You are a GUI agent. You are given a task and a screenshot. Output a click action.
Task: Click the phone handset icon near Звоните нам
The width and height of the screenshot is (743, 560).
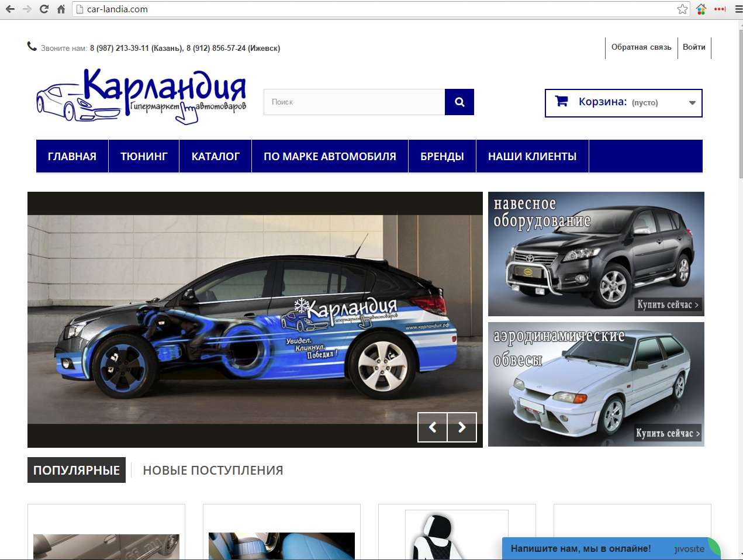click(32, 47)
